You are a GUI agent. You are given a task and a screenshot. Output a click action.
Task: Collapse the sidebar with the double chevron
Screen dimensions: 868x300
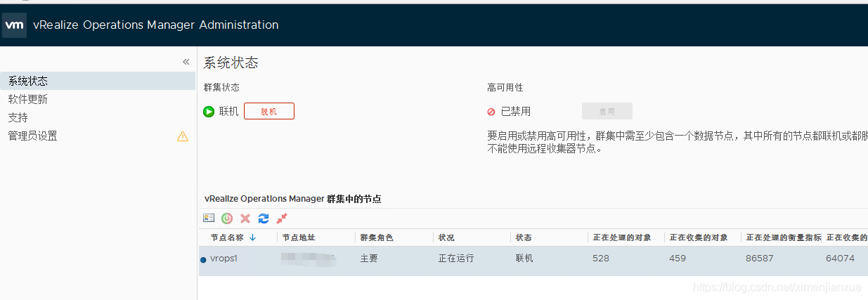(x=186, y=62)
